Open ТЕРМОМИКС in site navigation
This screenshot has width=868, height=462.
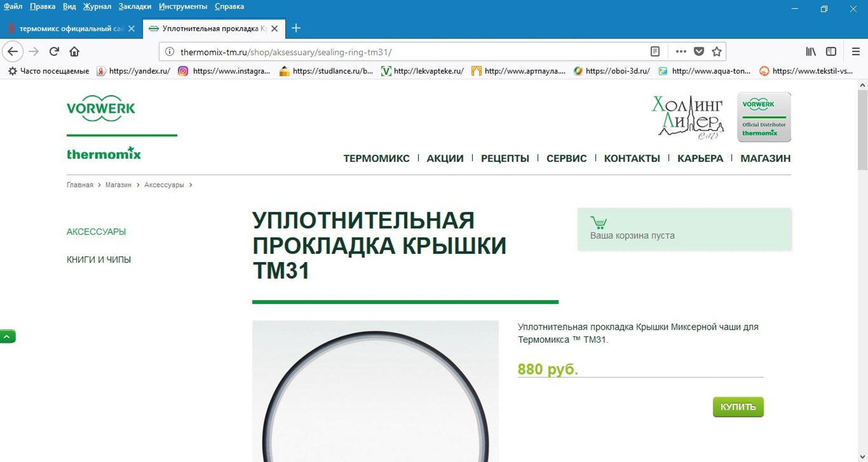(376, 159)
